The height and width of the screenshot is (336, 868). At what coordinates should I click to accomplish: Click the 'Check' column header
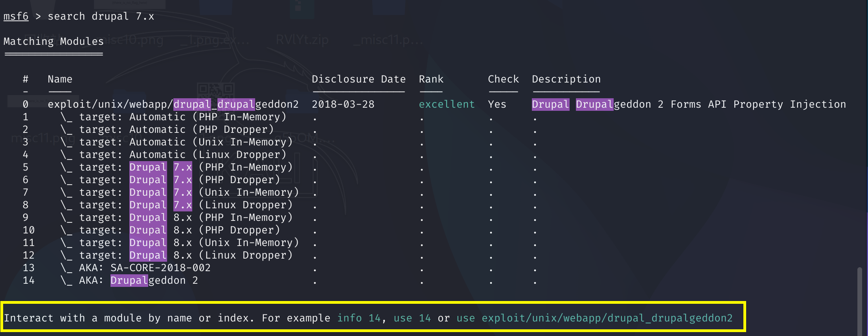coord(503,79)
